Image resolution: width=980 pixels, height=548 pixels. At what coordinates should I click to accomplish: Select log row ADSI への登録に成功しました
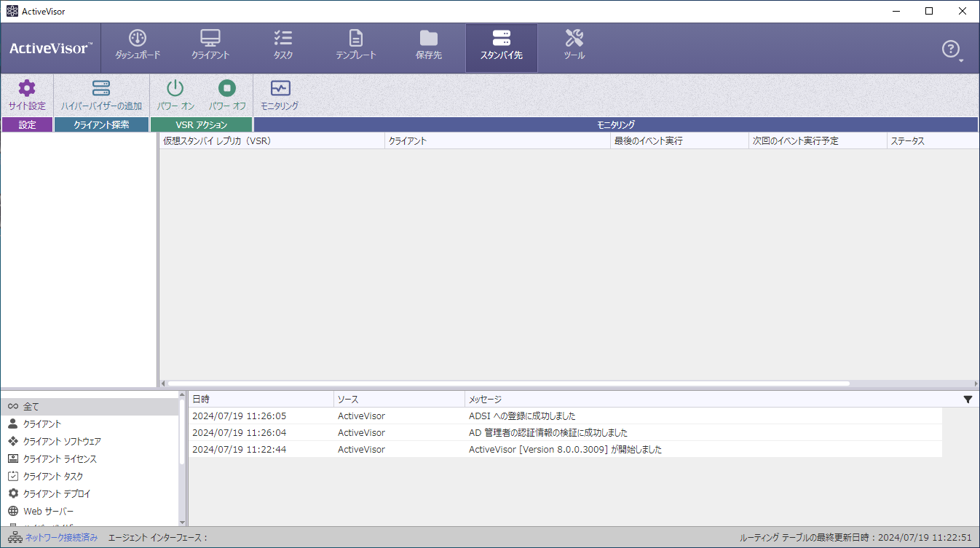[x=565, y=416]
